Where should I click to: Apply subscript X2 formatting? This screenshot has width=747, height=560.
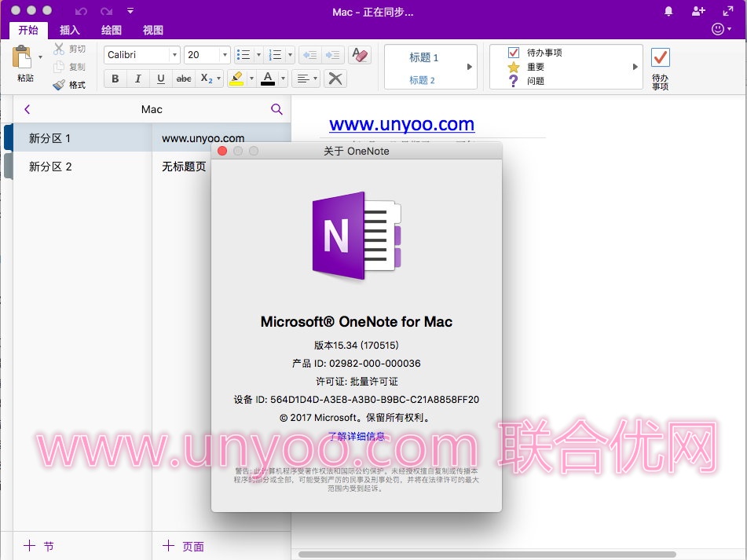(206, 79)
